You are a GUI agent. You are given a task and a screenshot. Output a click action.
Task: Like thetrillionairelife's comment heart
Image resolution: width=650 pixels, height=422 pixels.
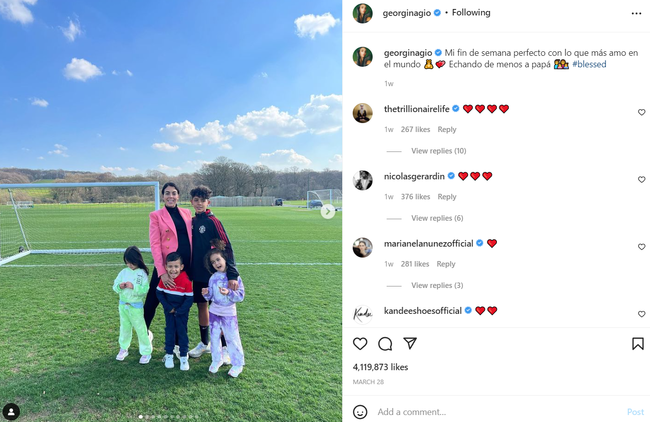(x=641, y=112)
